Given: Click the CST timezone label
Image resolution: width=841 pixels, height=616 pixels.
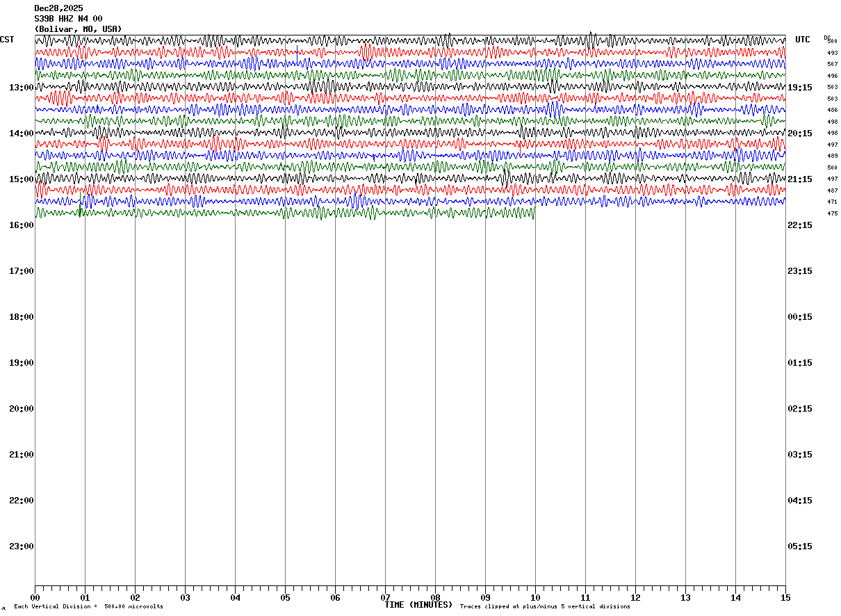Looking at the screenshot, I should [x=7, y=40].
